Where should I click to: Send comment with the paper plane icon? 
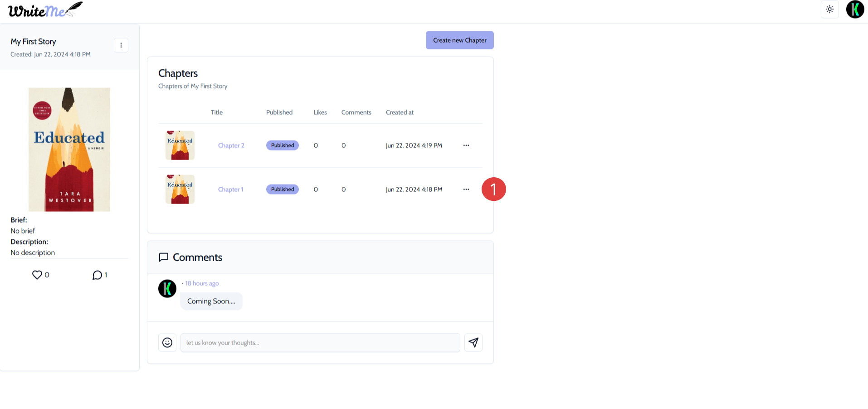pos(473,343)
